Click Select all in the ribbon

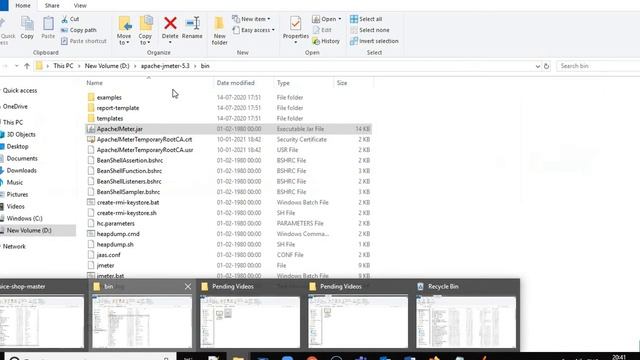pos(366,19)
